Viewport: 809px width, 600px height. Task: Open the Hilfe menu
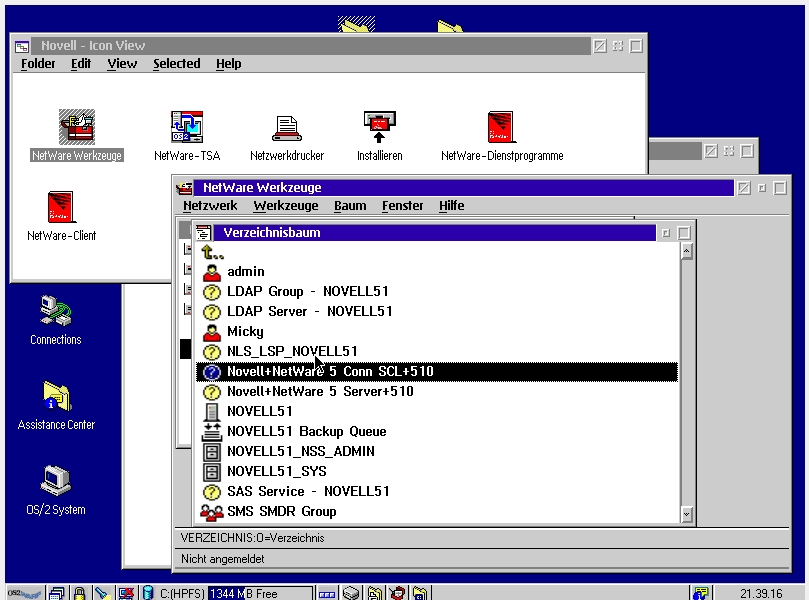[x=451, y=206]
